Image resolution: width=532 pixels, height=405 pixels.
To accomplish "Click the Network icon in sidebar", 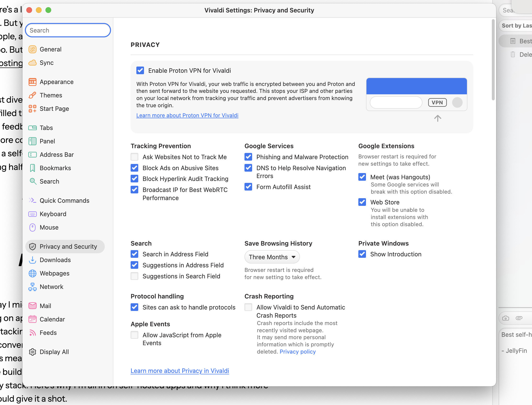I will point(32,287).
